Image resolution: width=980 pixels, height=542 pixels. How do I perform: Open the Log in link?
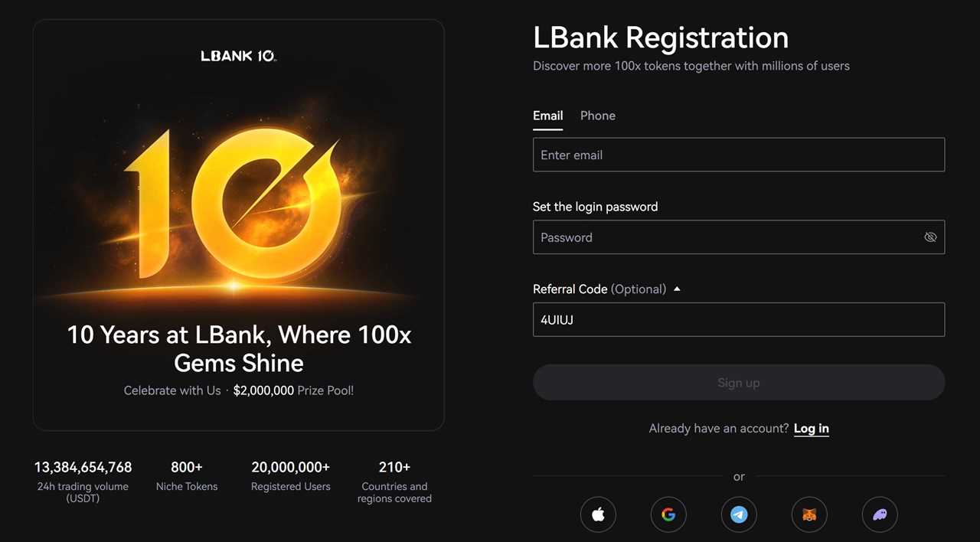click(x=811, y=428)
